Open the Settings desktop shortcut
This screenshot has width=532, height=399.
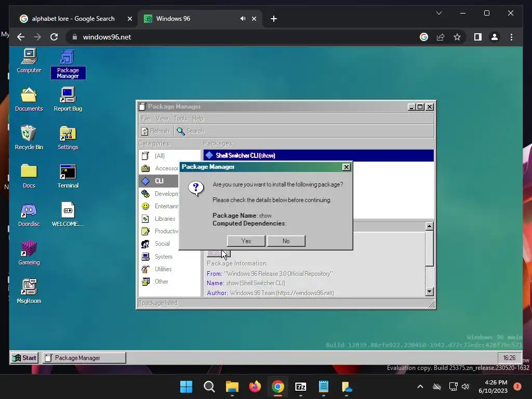(x=68, y=138)
